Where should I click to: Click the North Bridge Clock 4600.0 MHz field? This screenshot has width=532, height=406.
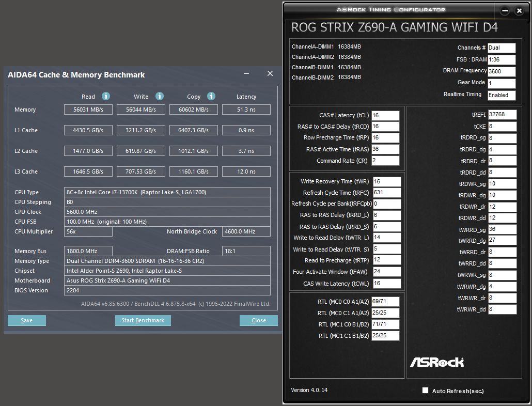coord(246,231)
